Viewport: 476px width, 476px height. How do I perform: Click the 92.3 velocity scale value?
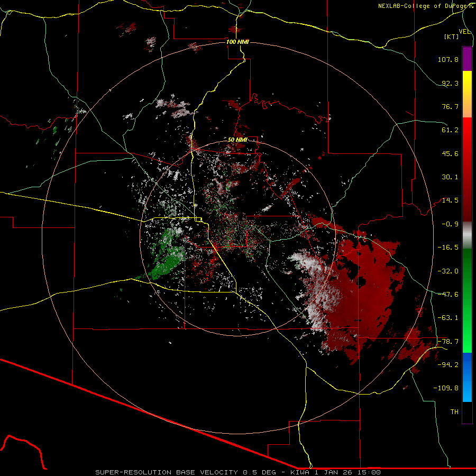point(450,83)
